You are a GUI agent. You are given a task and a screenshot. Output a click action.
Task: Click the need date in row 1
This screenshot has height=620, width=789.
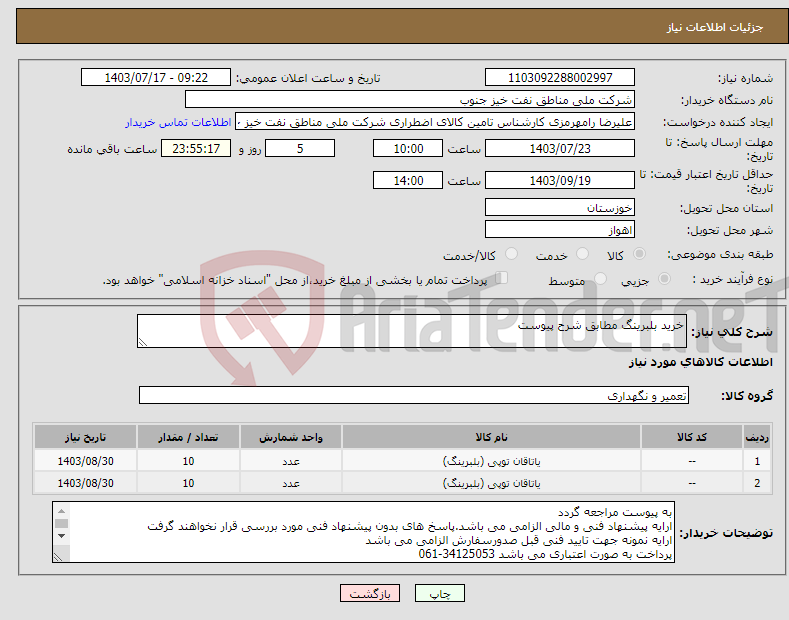point(85,461)
